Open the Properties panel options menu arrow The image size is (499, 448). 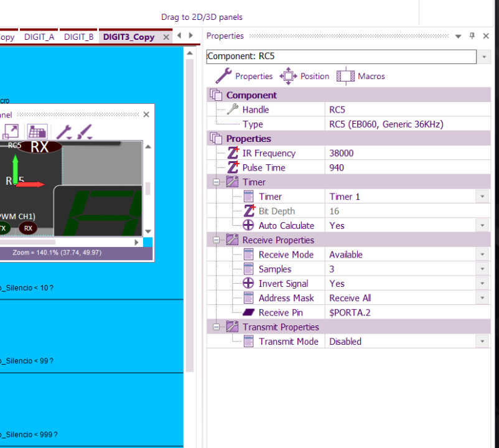[x=459, y=36]
